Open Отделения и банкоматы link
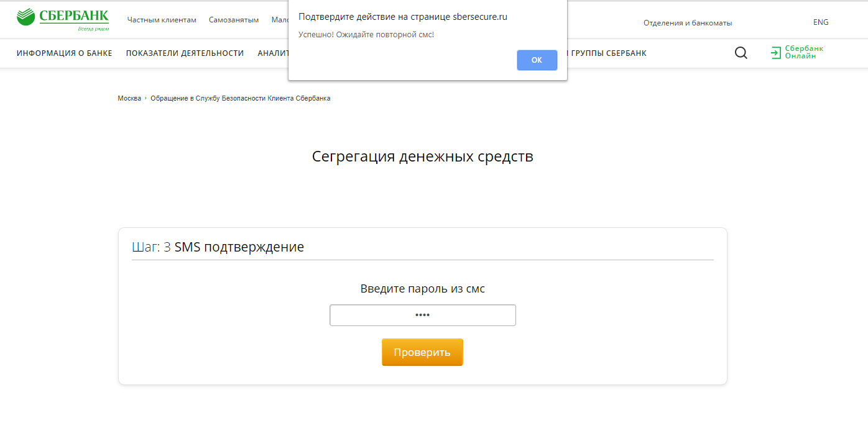Image resolution: width=868 pixels, height=436 pixels. point(688,23)
